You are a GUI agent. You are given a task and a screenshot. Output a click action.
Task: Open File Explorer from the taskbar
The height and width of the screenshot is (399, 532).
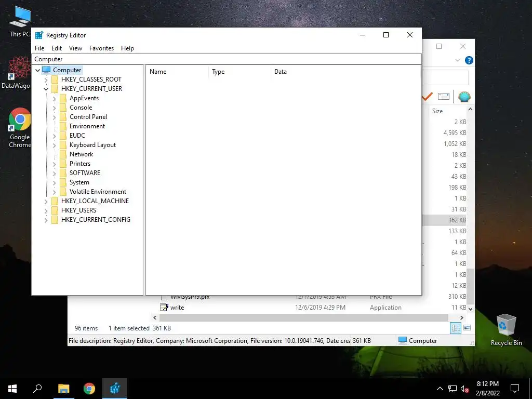[63, 389]
